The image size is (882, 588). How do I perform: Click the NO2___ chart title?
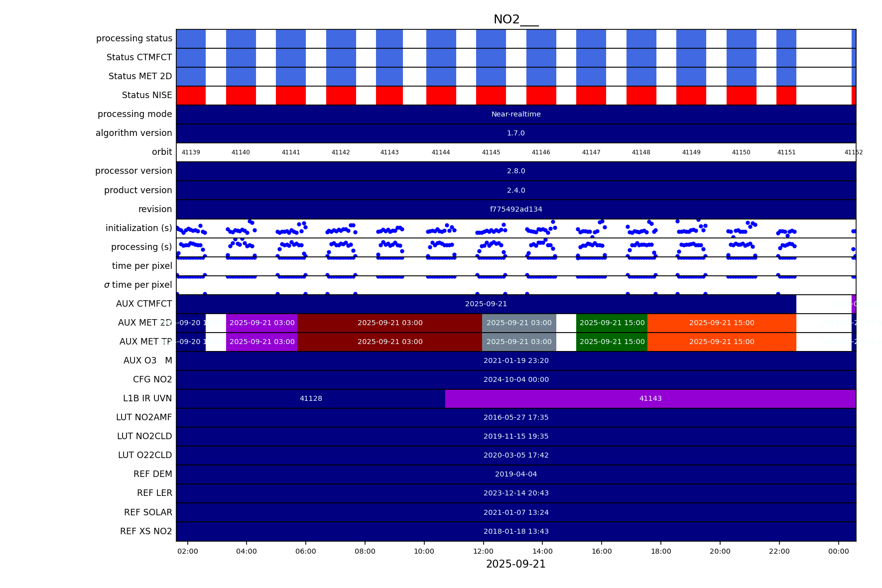point(515,19)
